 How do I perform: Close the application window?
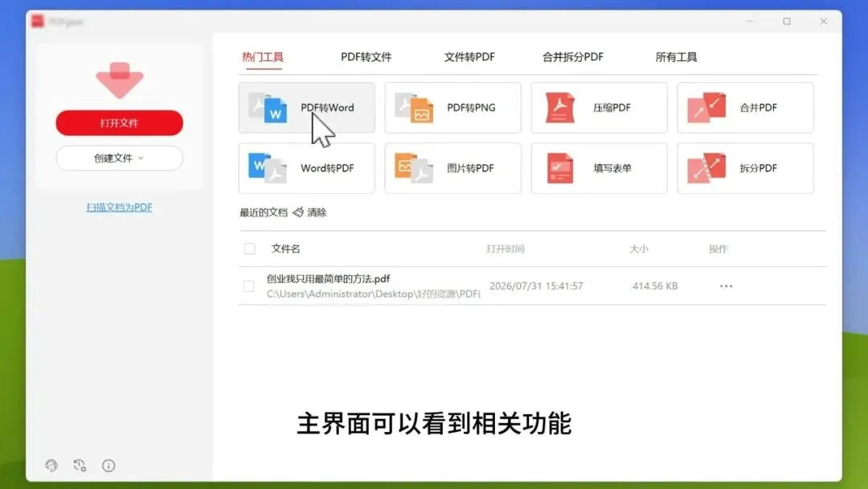(x=823, y=21)
